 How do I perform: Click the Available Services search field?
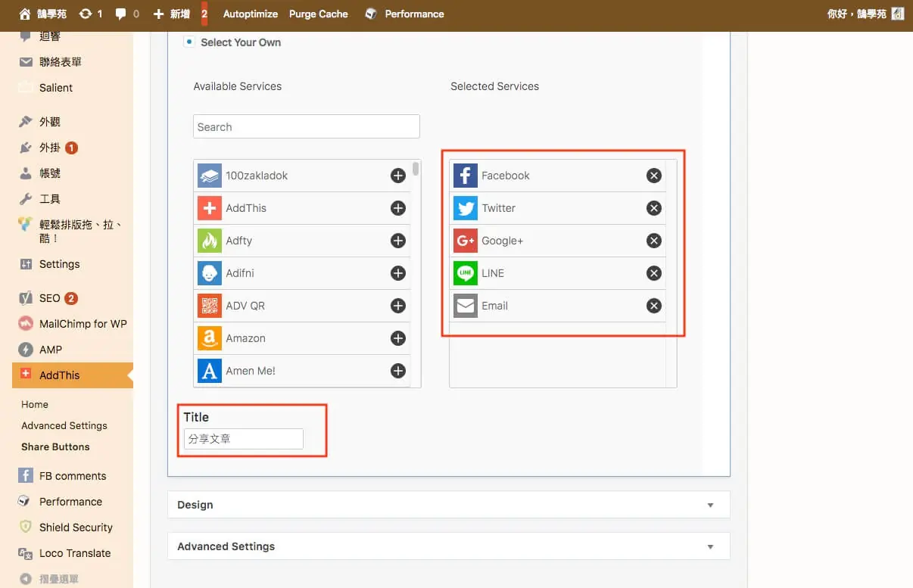point(307,126)
